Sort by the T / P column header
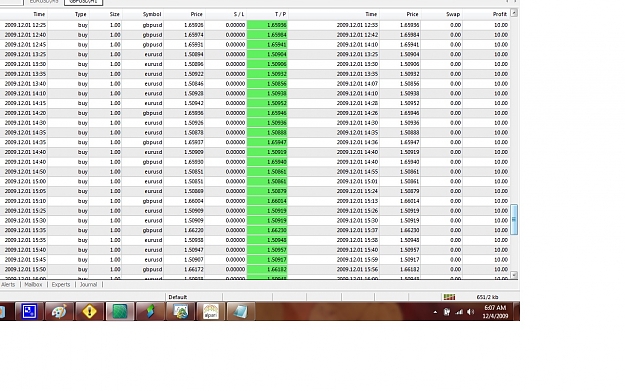Screen dimensions: 625x391 pos(280,14)
